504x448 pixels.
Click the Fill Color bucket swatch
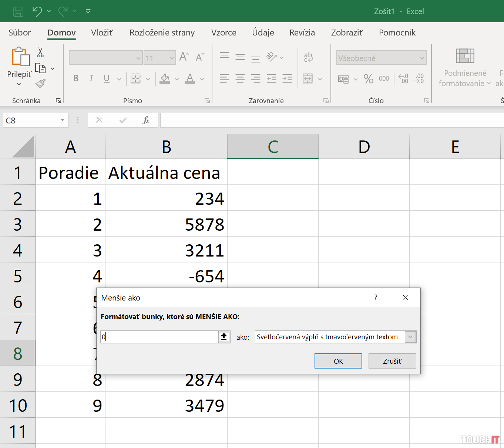(x=165, y=78)
